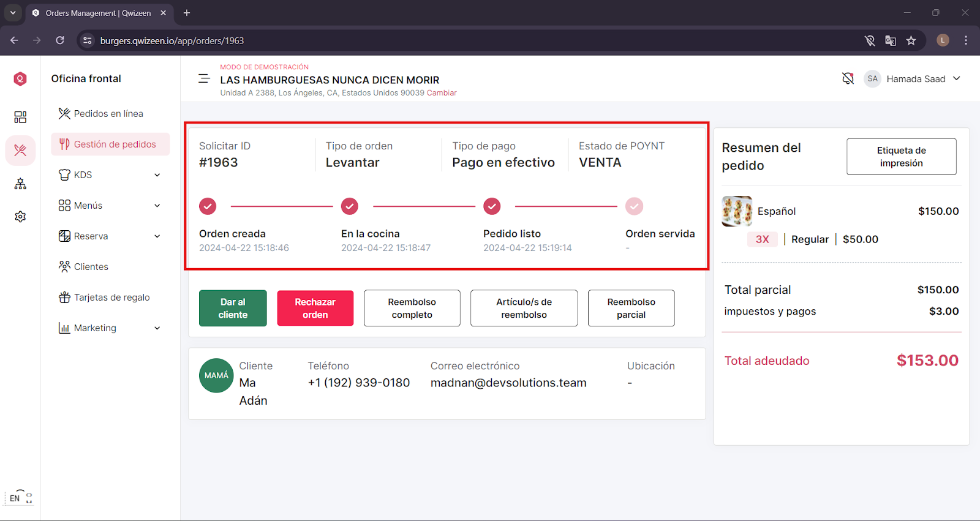Click the Pedido listo checkmark step
The height and width of the screenshot is (521, 980).
[492, 206]
